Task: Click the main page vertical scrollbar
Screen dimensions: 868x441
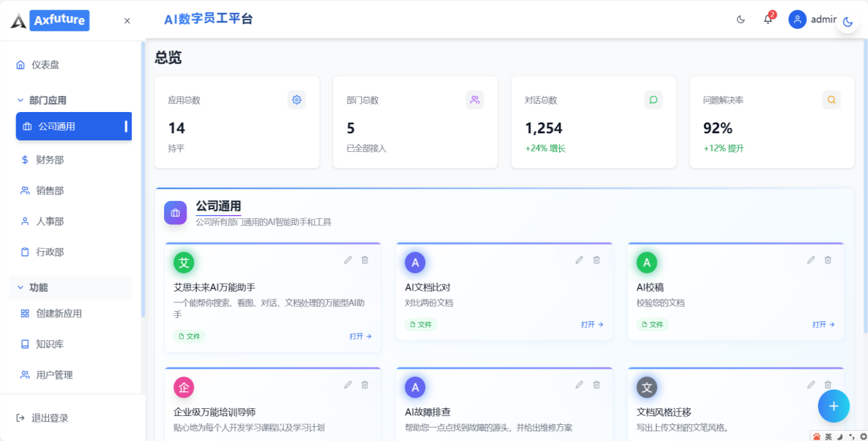Action: pyautogui.click(x=864, y=193)
